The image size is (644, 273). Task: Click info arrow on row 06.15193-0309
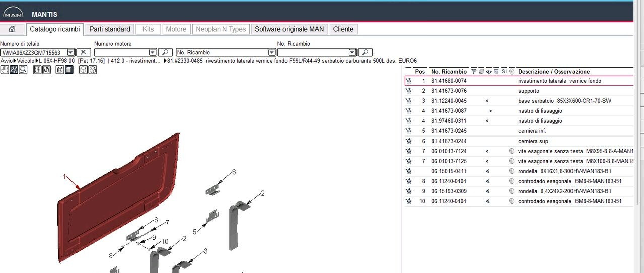(488, 191)
